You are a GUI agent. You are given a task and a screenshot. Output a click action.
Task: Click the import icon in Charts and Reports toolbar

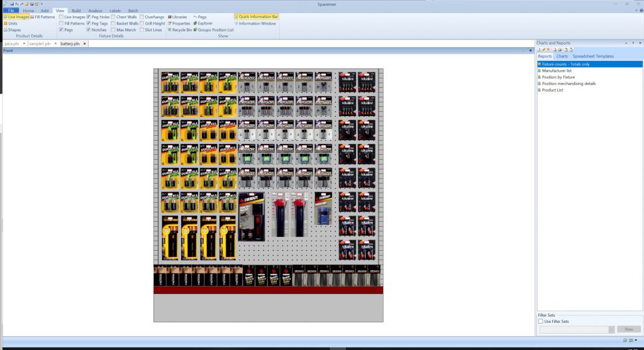click(566, 50)
